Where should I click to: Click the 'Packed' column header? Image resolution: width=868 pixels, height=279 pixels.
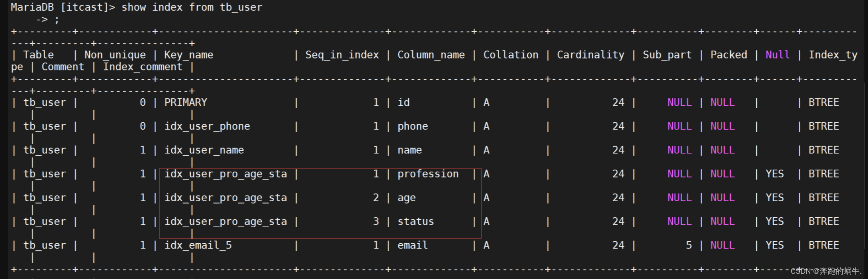click(728, 55)
